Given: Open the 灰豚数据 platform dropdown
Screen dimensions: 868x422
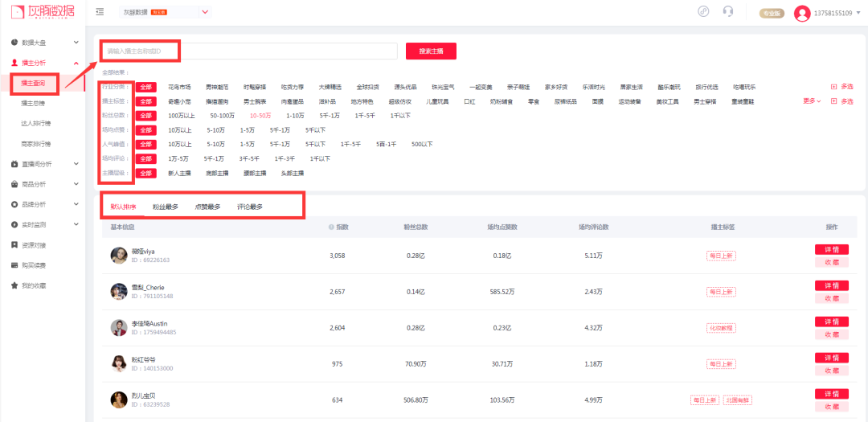Looking at the screenshot, I should pyautogui.click(x=204, y=12).
